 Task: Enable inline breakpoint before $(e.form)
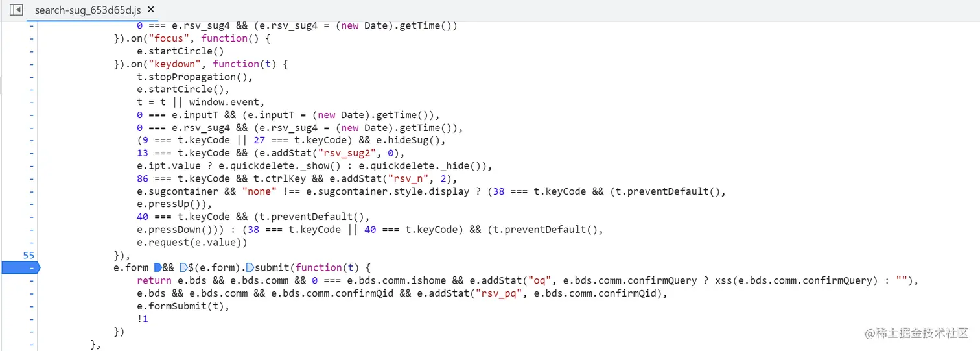pos(183,267)
